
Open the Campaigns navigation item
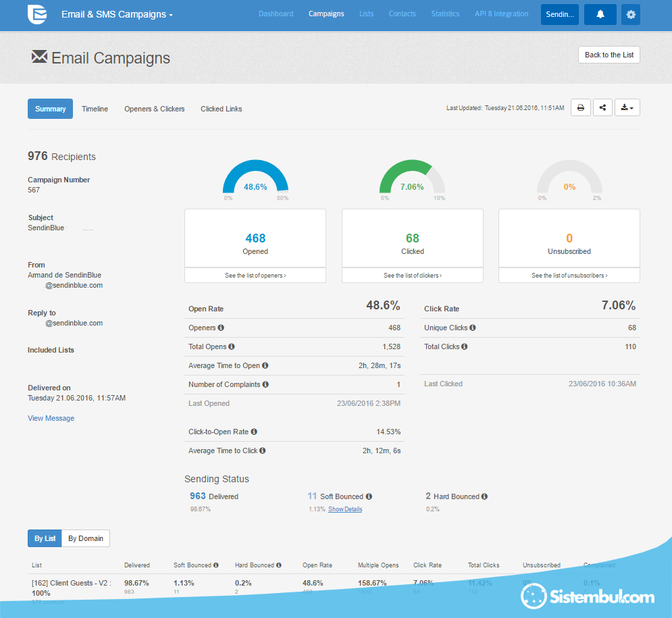[x=326, y=14]
